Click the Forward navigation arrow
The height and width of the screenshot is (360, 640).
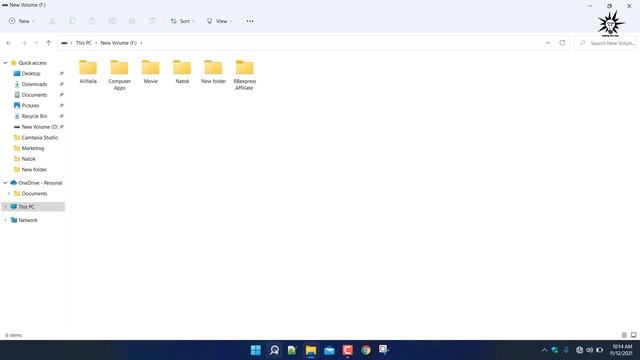pos(24,43)
